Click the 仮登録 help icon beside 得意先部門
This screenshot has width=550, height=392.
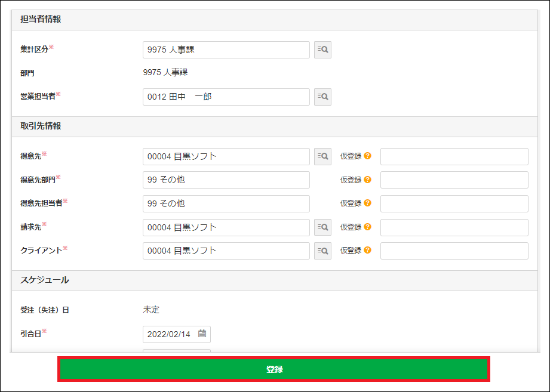(368, 180)
